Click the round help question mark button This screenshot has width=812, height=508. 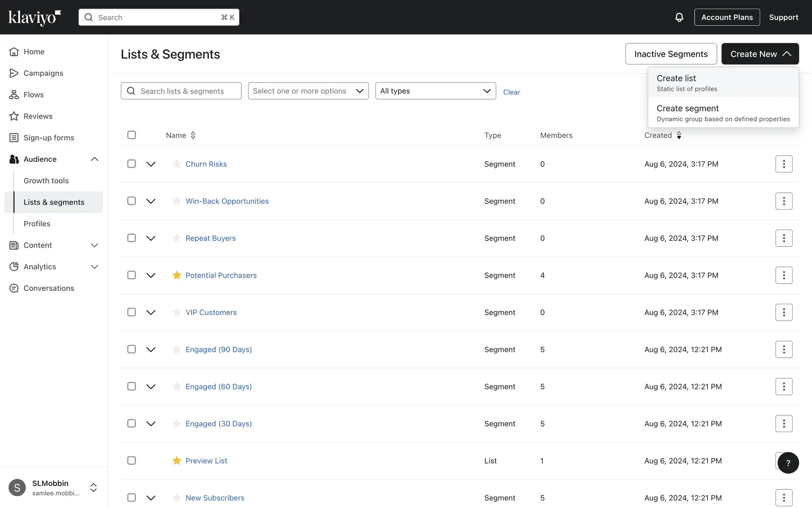tap(788, 463)
